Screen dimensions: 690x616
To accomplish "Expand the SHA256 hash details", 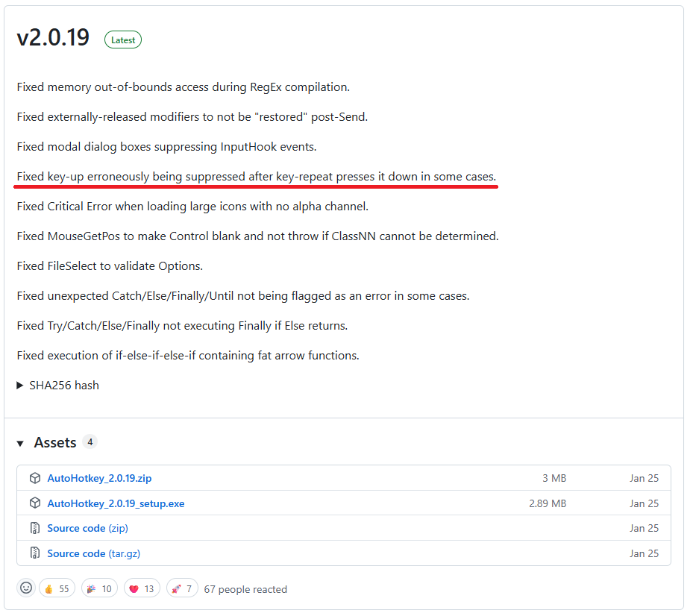I will point(58,386).
